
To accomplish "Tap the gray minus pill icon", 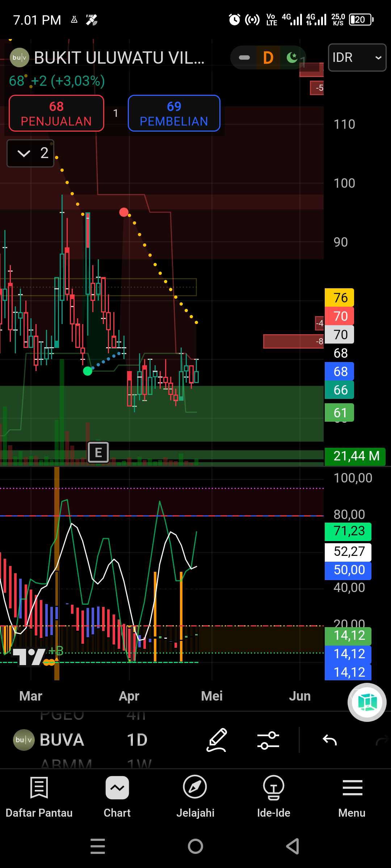I will pos(244,58).
